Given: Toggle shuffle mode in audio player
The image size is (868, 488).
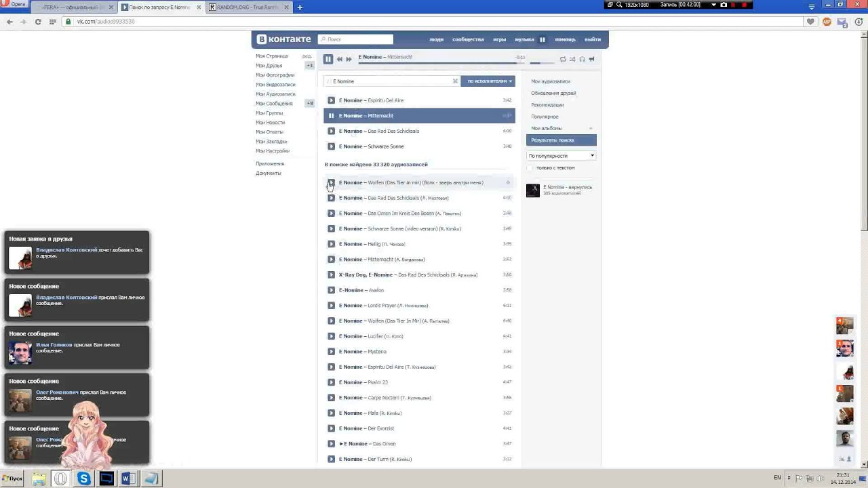Looking at the screenshot, I should point(572,59).
